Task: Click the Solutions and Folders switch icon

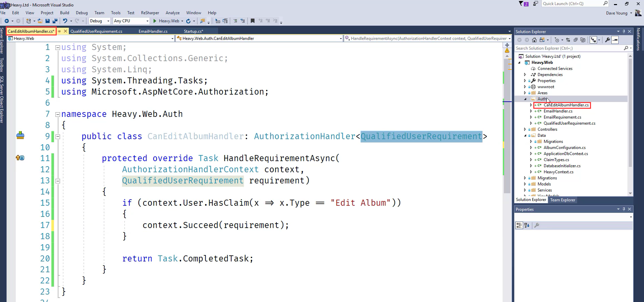Action: 542,40
